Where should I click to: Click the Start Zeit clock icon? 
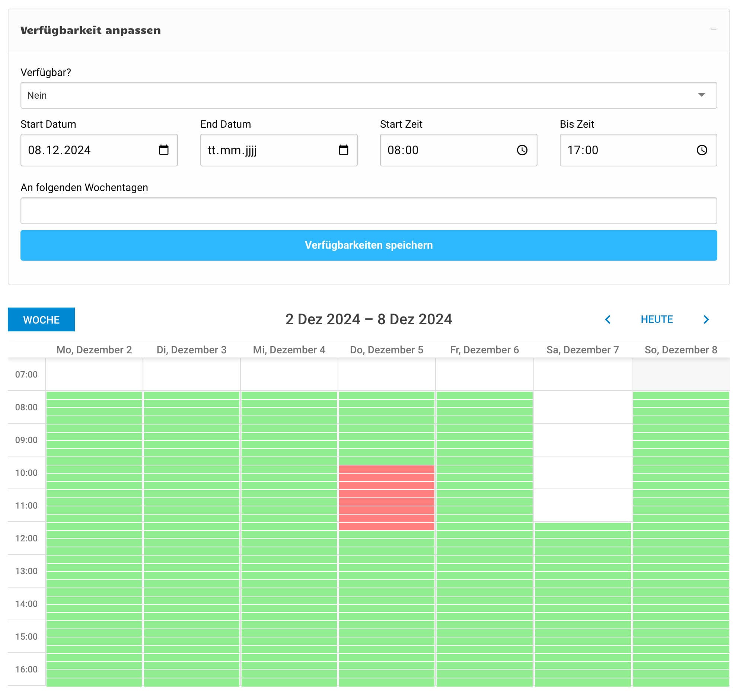(522, 150)
